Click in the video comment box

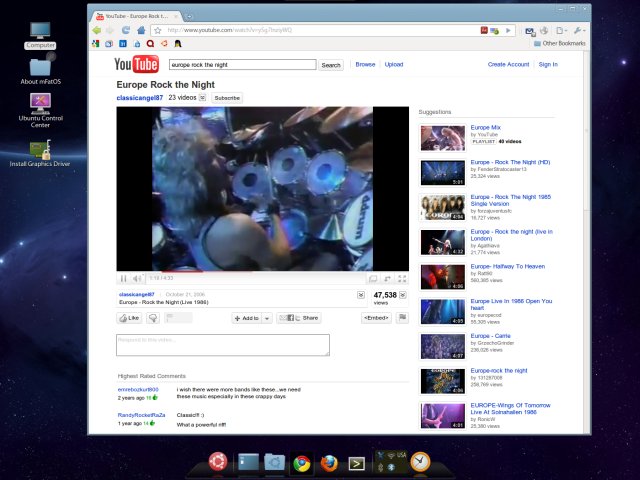tap(222, 345)
